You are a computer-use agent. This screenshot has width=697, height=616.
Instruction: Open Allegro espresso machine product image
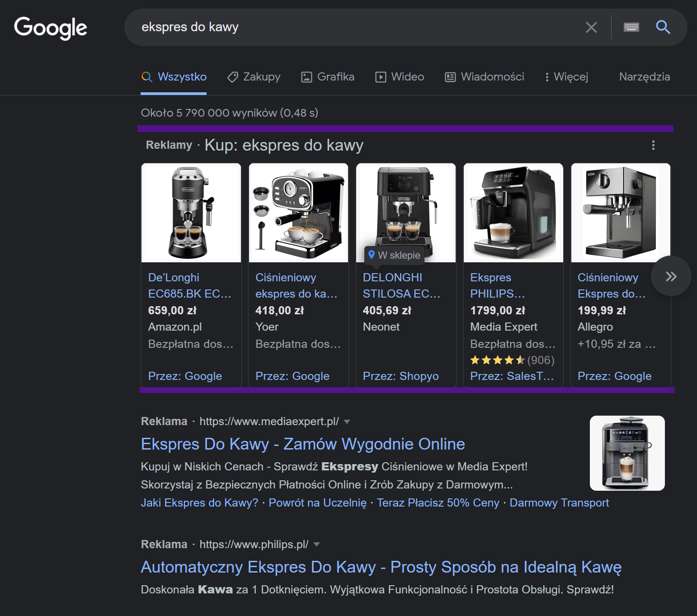pos(621,213)
